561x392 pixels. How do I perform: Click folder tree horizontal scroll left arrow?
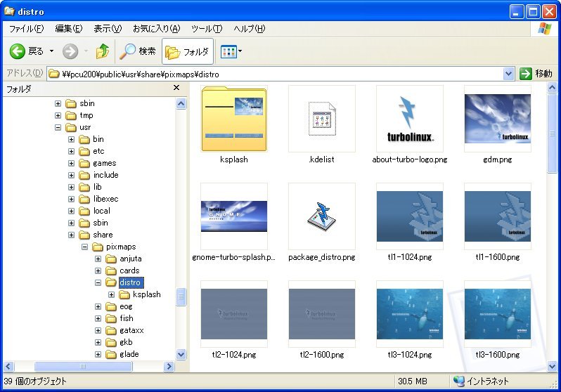click(x=8, y=366)
